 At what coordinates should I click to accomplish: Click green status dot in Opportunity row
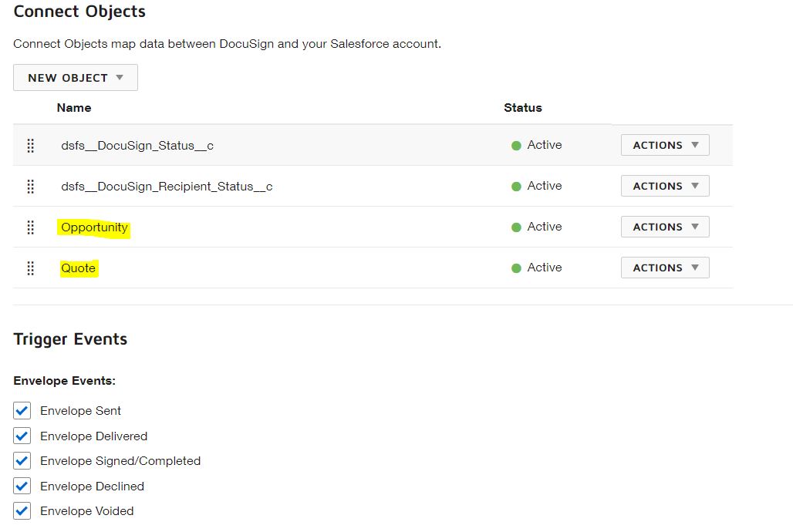point(516,227)
